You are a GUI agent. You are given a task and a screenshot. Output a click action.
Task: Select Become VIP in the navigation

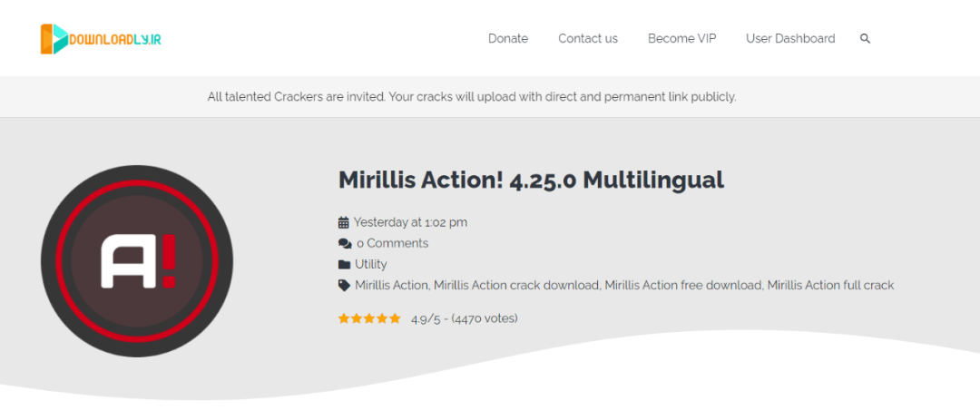pyautogui.click(x=681, y=39)
